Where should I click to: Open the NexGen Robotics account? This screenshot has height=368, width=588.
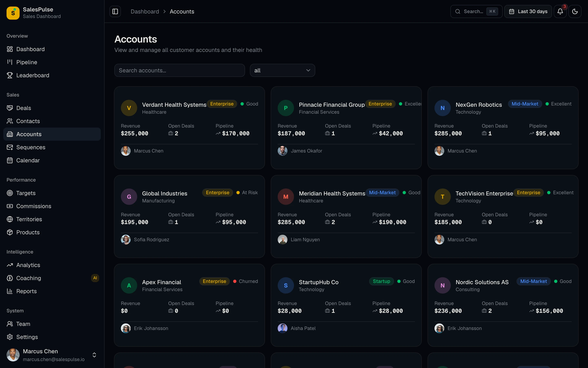pos(503,128)
